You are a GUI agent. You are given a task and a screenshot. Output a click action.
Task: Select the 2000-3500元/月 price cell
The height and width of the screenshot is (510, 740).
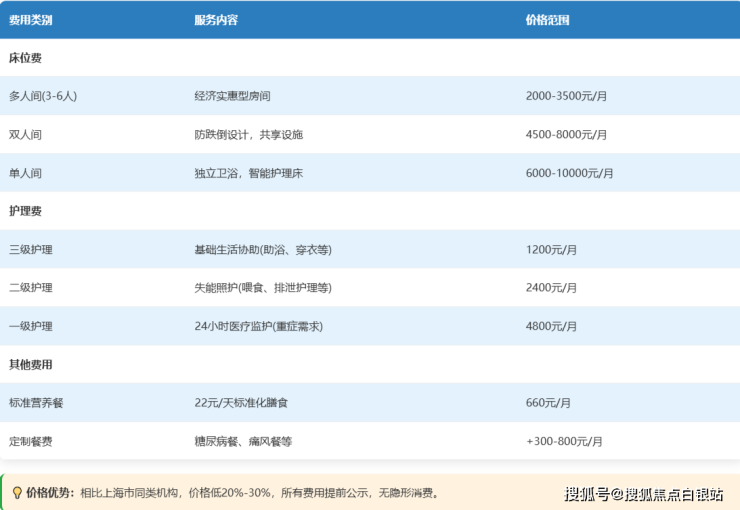pyautogui.click(x=567, y=96)
